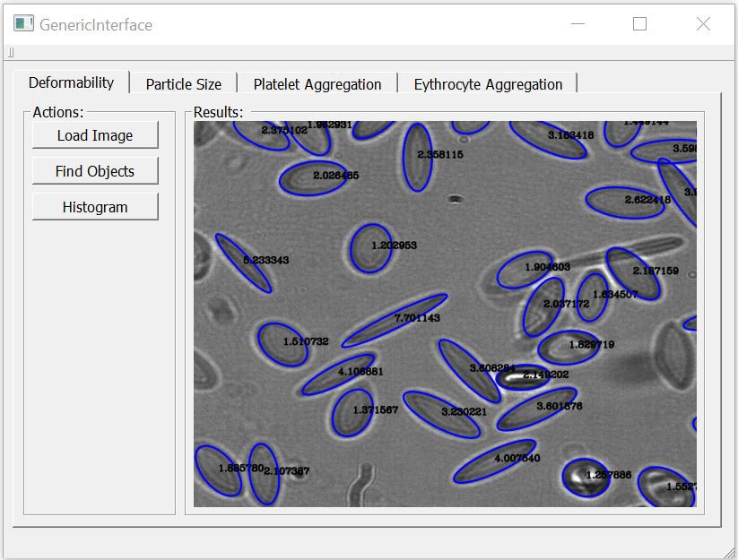Click the Load Image button
Image resolution: width=738 pixels, height=560 pixels.
click(95, 135)
